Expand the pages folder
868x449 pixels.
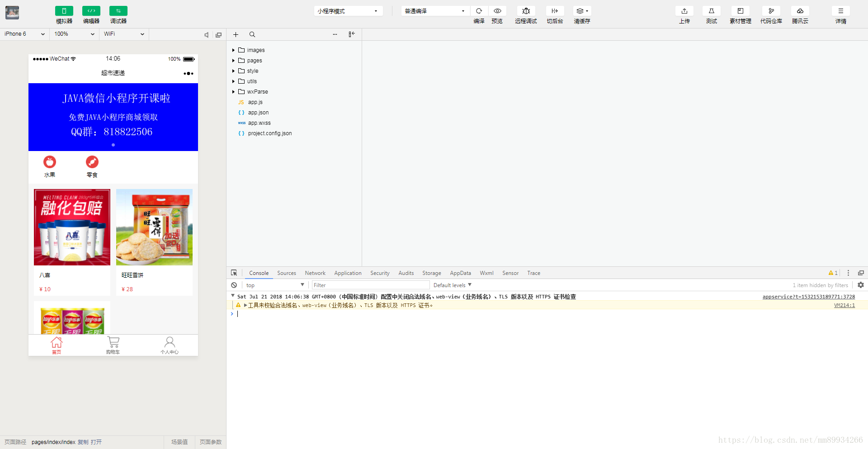click(254, 61)
